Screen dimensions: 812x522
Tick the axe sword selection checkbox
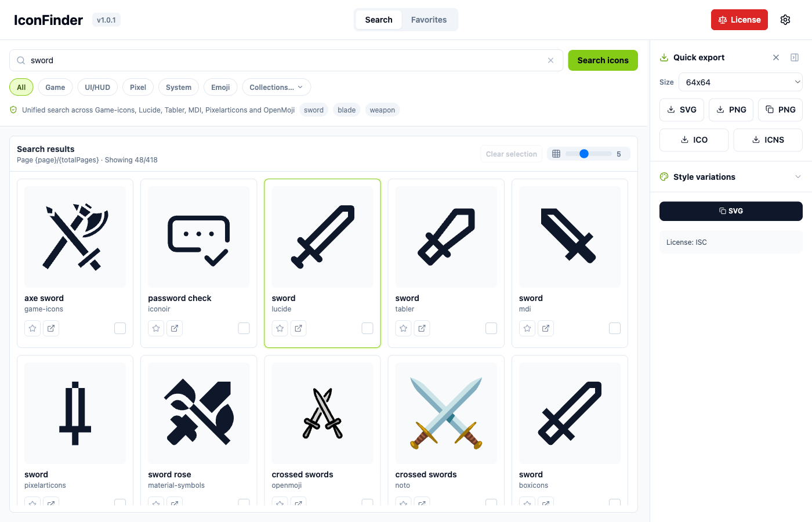pyautogui.click(x=120, y=328)
